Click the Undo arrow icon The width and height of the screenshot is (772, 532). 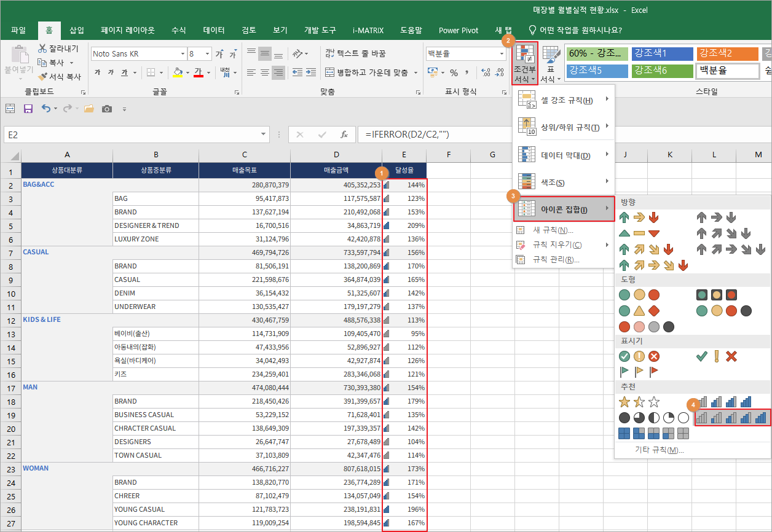tap(46, 109)
